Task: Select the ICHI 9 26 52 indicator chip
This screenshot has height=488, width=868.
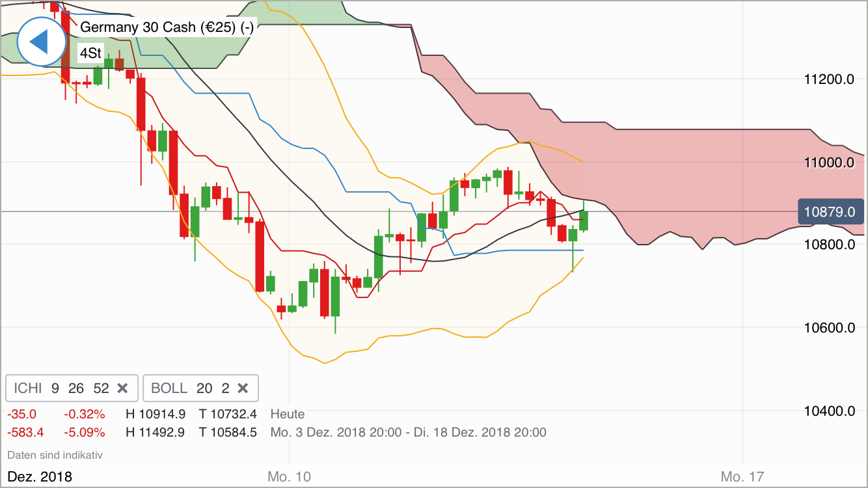Action: point(62,388)
